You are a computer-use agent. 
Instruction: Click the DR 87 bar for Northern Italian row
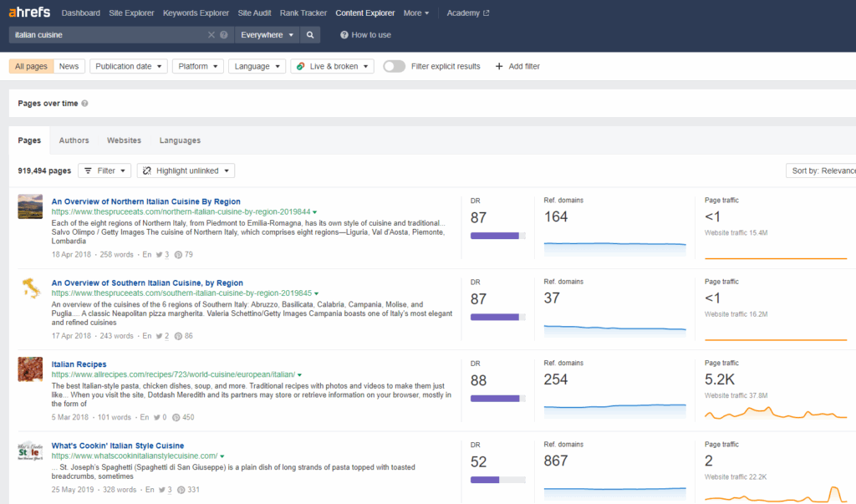click(498, 236)
